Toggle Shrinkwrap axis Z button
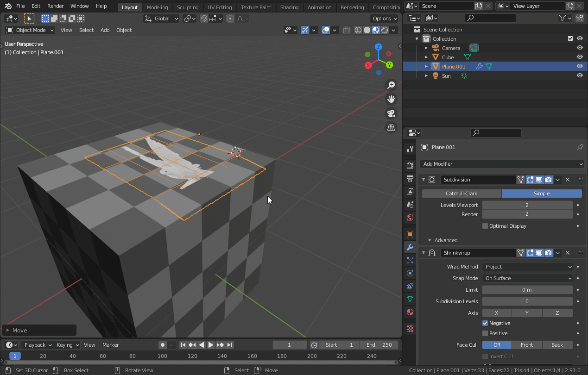This screenshot has height=375, width=588. point(557,313)
